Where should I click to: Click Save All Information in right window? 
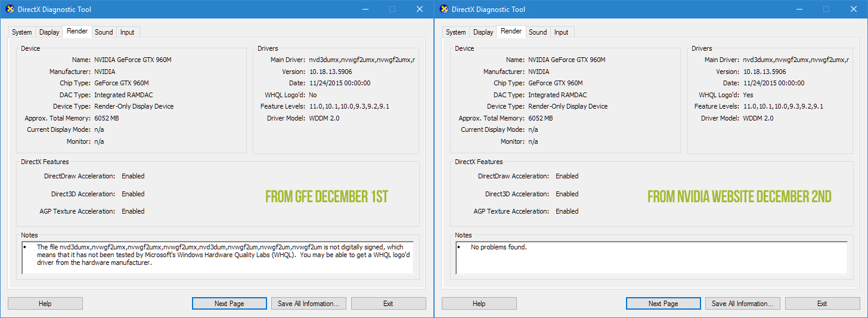coord(742,304)
